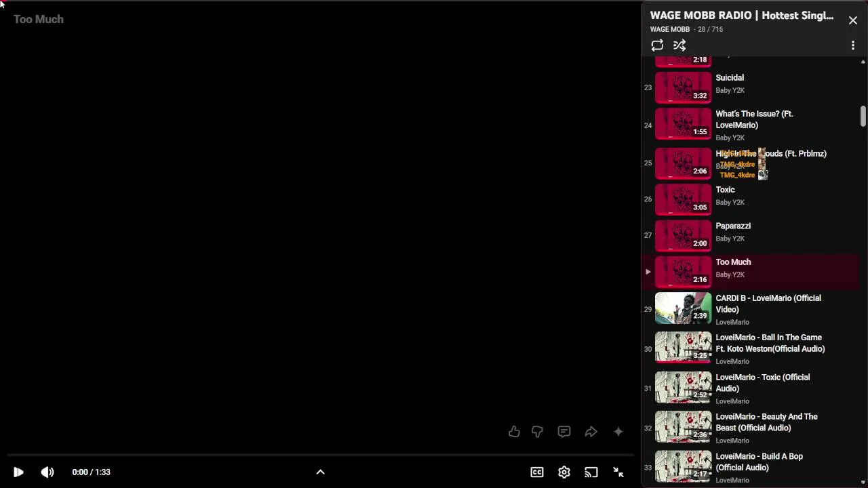This screenshot has height=488, width=868.
Task: Dislike the video with thumbs down
Action: point(537,432)
